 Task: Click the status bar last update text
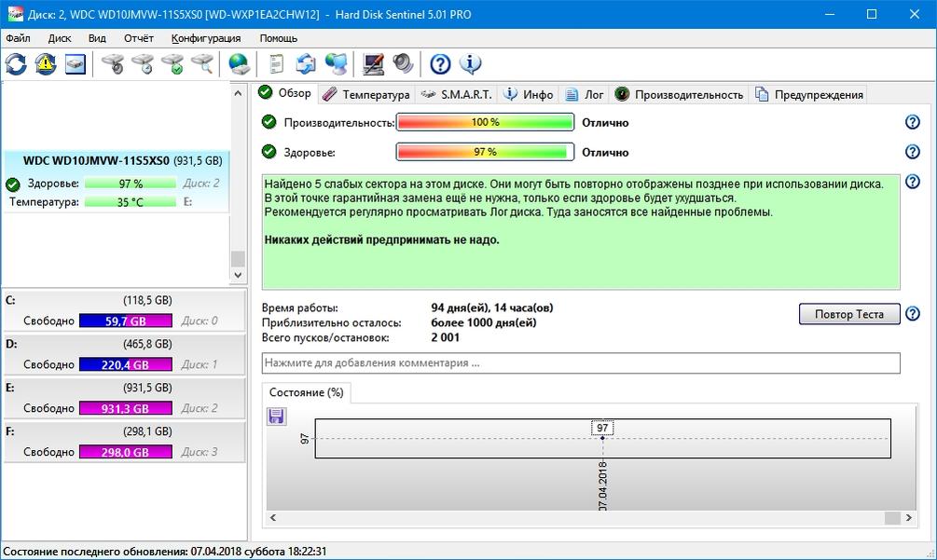[165, 552]
